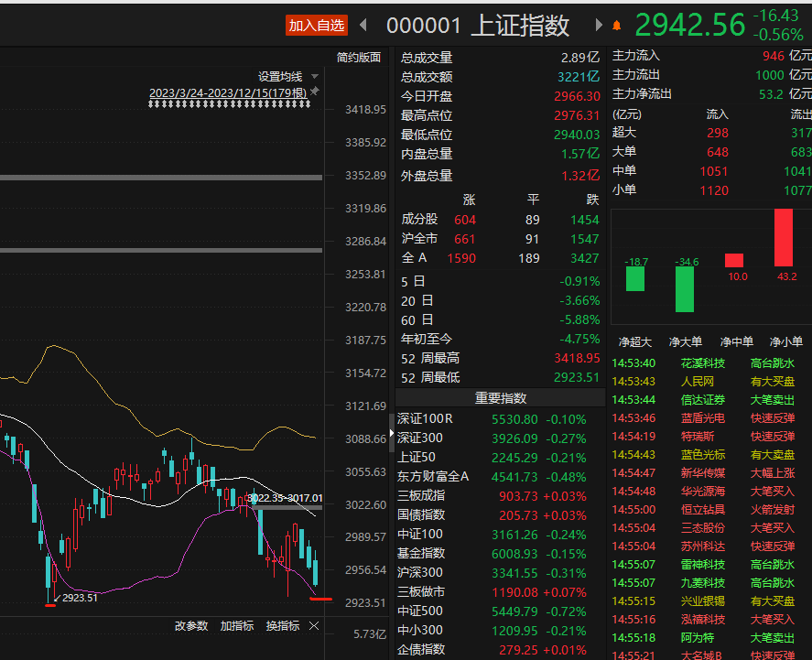Click 特瑞斯 in the alert feed
This screenshot has height=660, width=812.
(x=697, y=437)
